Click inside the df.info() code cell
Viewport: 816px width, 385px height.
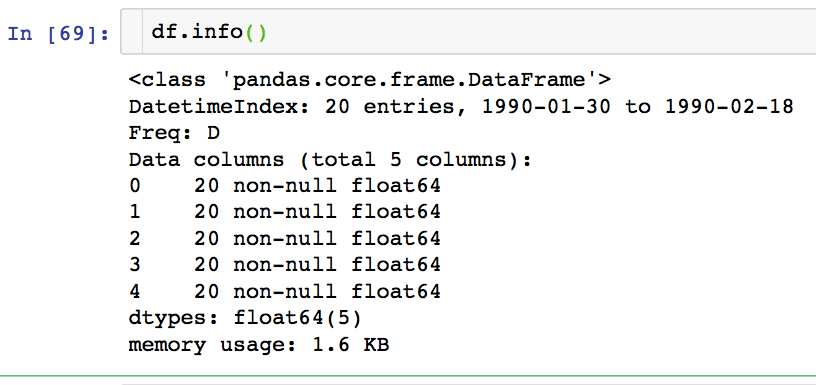tap(468, 32)
